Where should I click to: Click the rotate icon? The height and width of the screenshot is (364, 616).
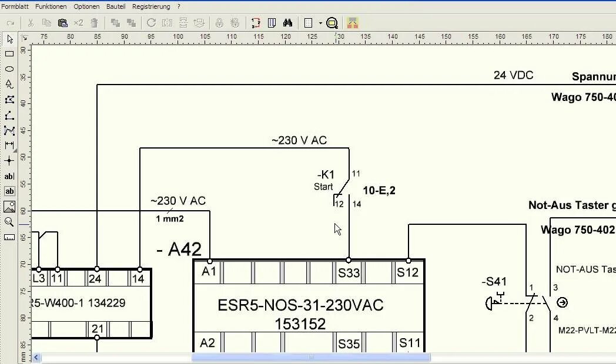(151, 23)
